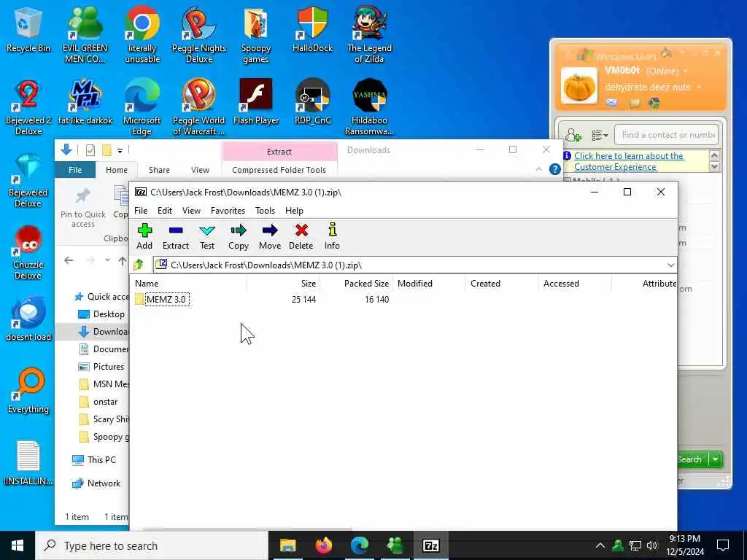The width and height of the screenshot is (747, 560).
Task: Open archive Info in 7-Zip toolbar
Action: point(332,236)
